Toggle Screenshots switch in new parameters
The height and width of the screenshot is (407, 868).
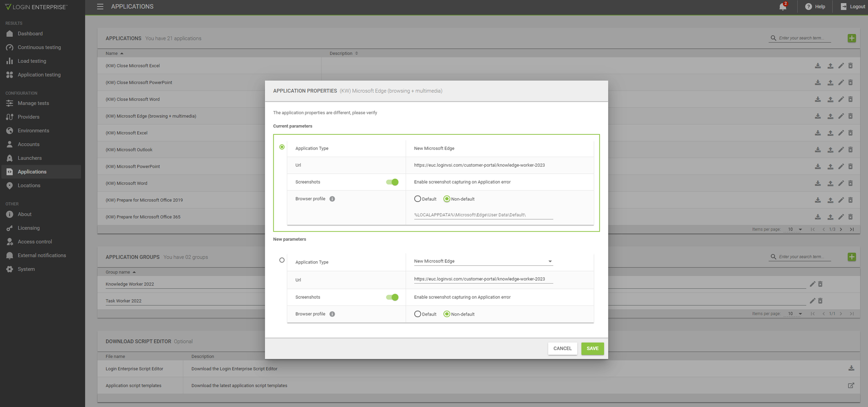click(392, 297)
